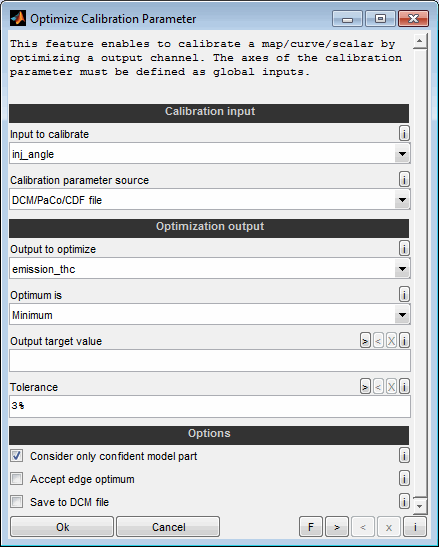Open info icon next to Output to optimize
This screenshot has height=547, width=439.
coord(404,248)
